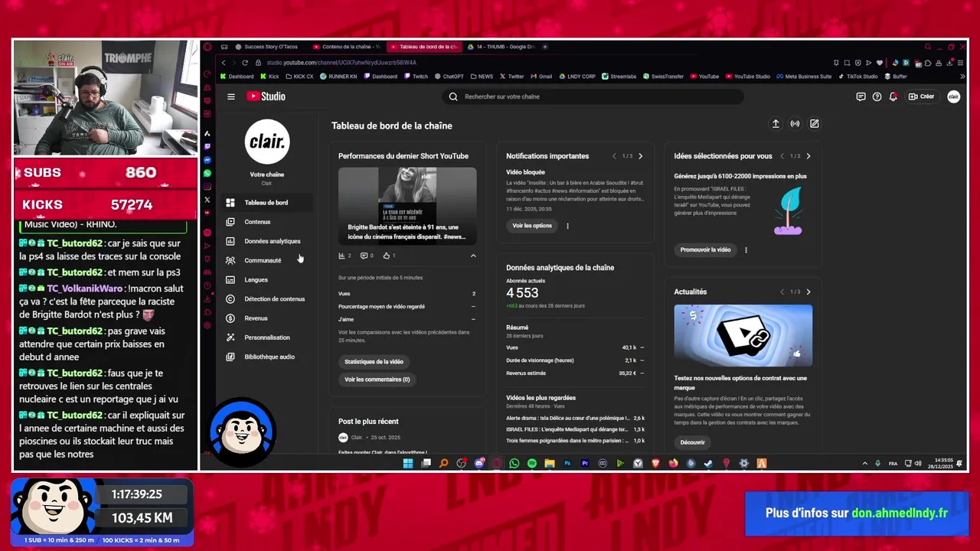
Task: Click the upload video arrow icon
Action: (x=775, y=123)
